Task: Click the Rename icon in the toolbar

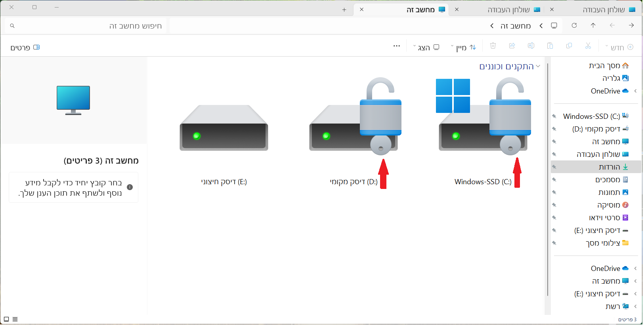Action: tap(531, 46)
